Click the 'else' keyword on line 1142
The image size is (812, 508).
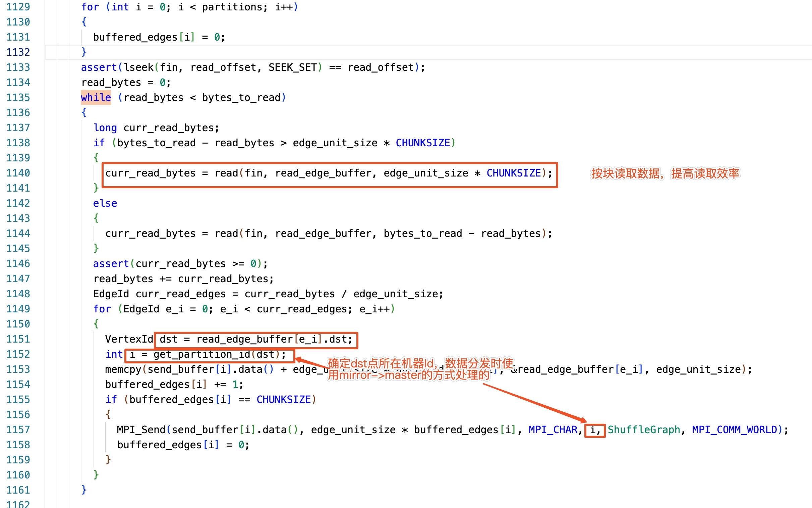click(105, 203)
